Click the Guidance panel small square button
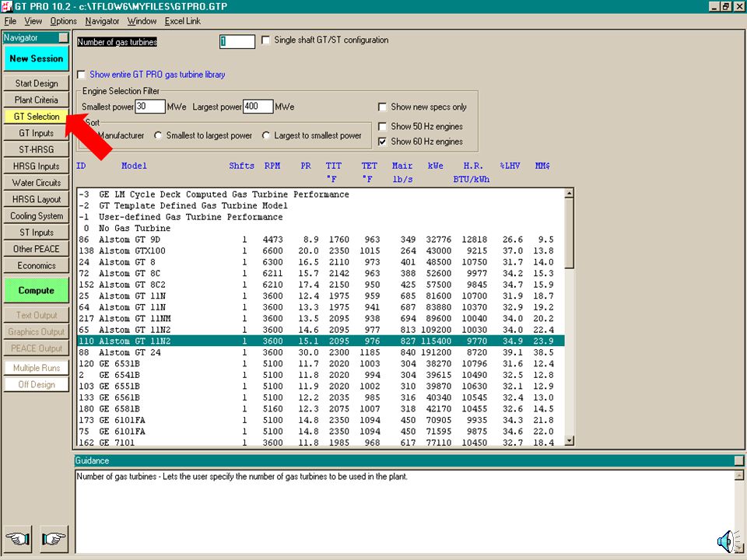Screen dimensions: 747x560 point(738,460)
